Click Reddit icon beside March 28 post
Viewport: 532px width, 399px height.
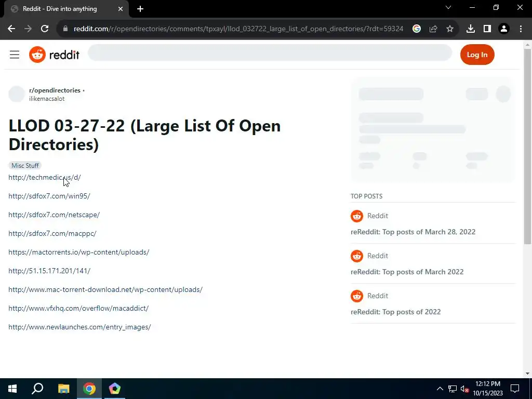pos(356,216)
